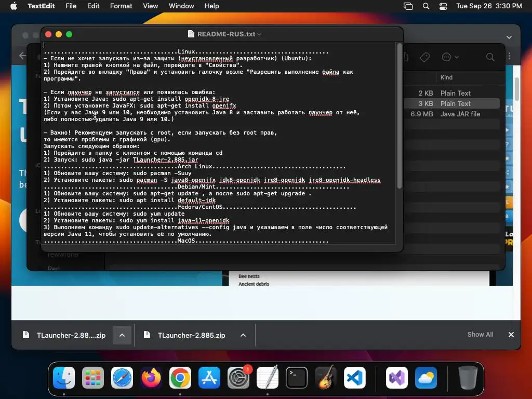Click the Finder share icon beside scrollbar
532x399 pixels.
pos(406,57)
